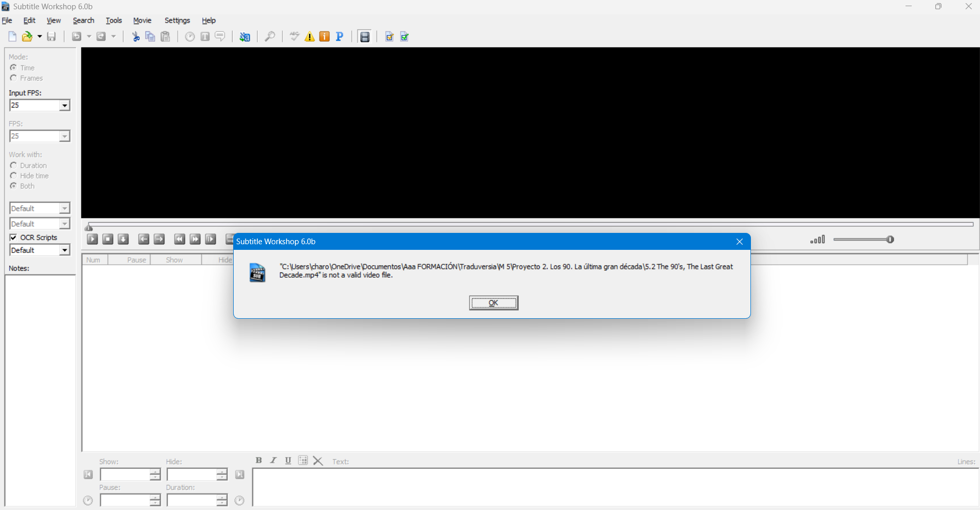Click the Save floppy disk icon
The height and width of the screenshot is (510, 980).
click(51, 37)
